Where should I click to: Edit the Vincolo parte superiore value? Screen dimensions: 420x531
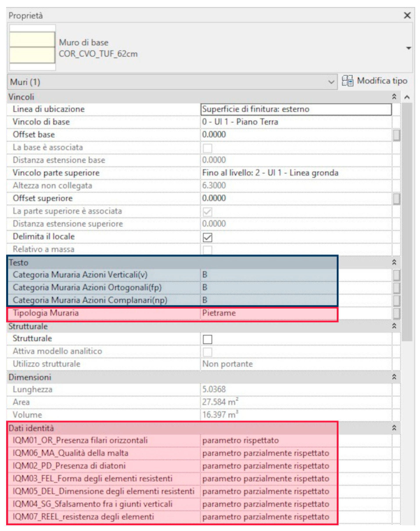point(296,173)
